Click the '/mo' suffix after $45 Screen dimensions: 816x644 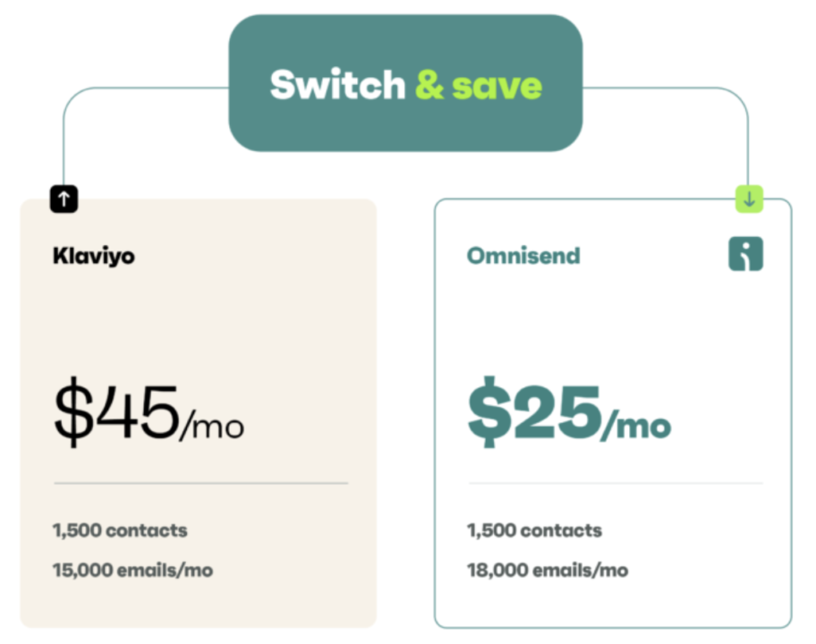click(x=211, y=427)
